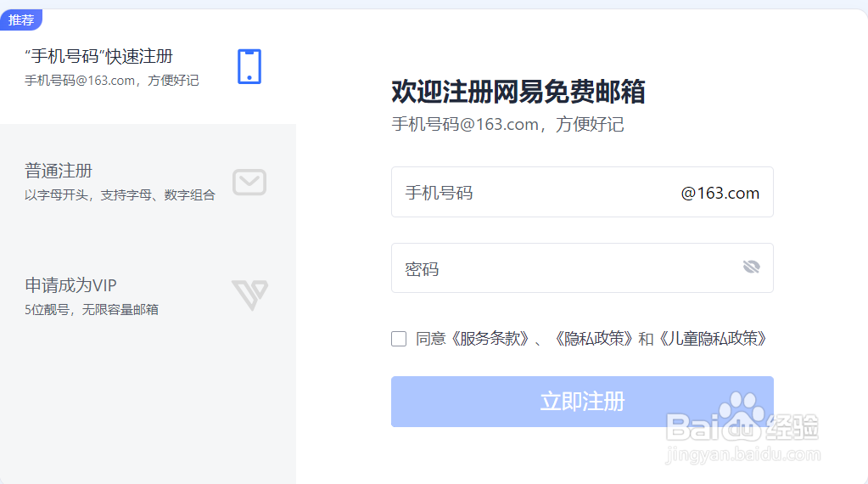The width and height of the screenshot is (868, 484).
Task: Check the agreement terms checkbox
Action: (399, 338)
